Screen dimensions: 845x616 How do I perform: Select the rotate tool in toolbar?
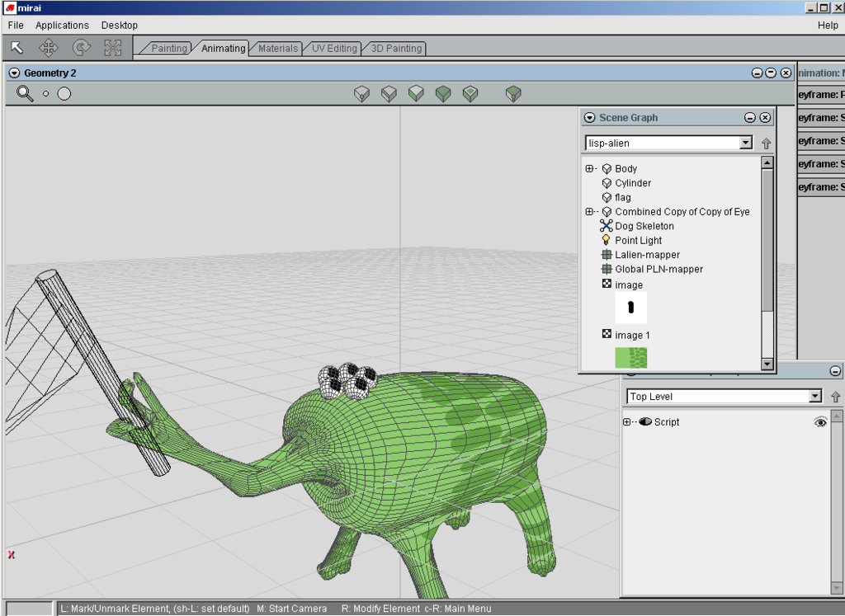[x=81, y=48]
